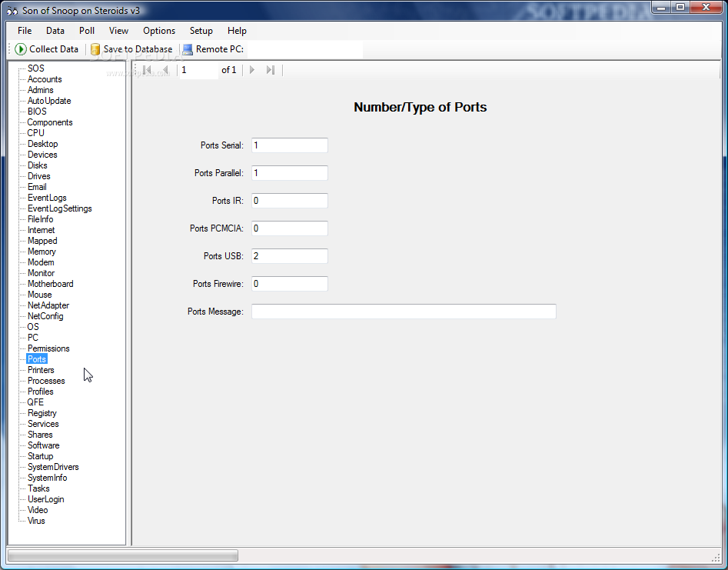Open the File menu
This screenshot has width=728, height=570.
pyautogui.click(x=25, y=31)
